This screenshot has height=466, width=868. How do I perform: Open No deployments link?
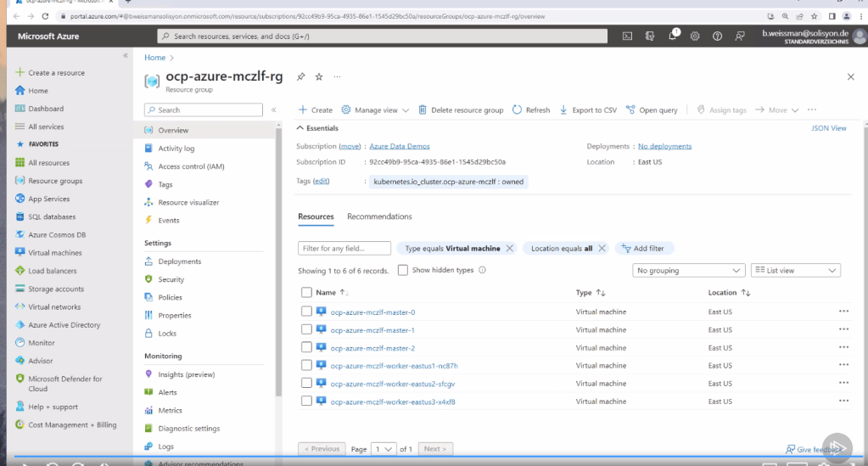[664, 146]
